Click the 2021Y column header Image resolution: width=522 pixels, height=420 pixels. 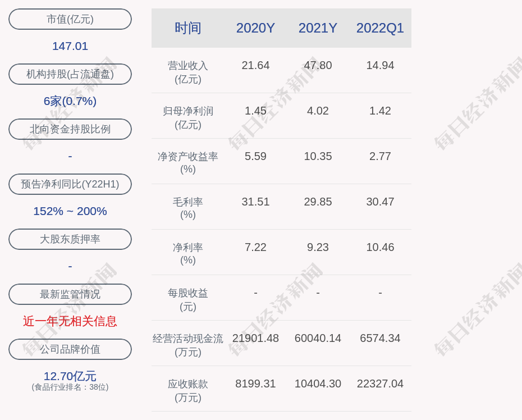(x=318, y=28)
